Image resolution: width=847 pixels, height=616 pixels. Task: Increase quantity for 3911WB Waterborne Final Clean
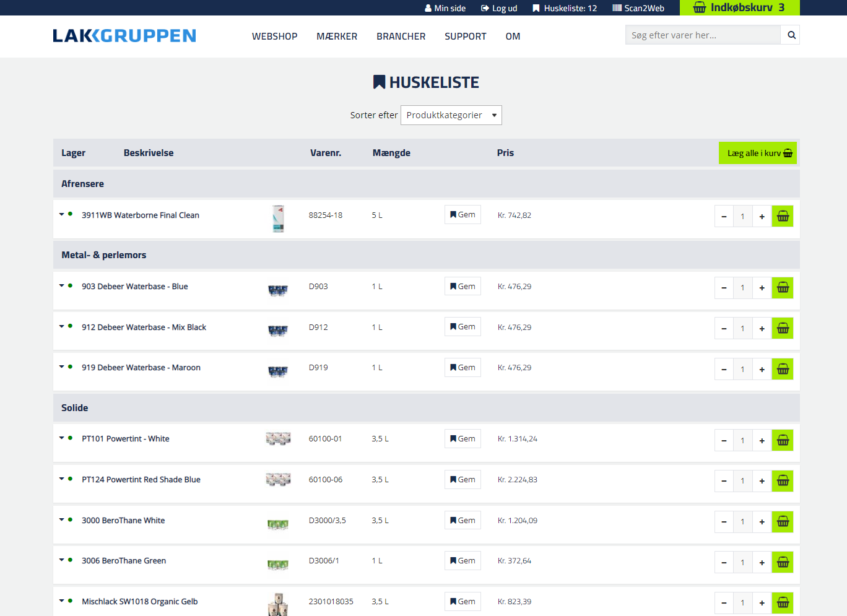[762, 216]
